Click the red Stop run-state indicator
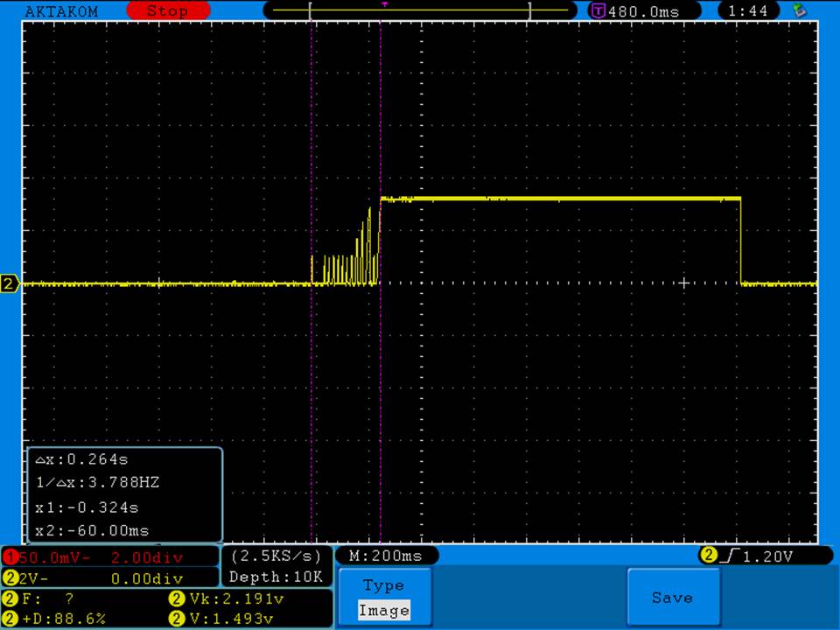The width and height of the screenshot is (840, 630). [167, 11]
